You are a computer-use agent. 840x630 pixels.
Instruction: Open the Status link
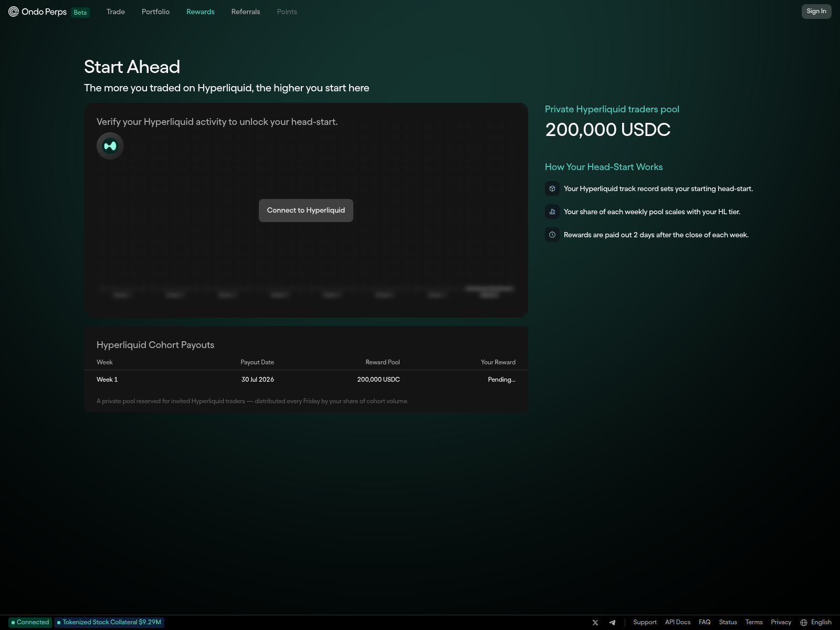(x=728, y=622)
